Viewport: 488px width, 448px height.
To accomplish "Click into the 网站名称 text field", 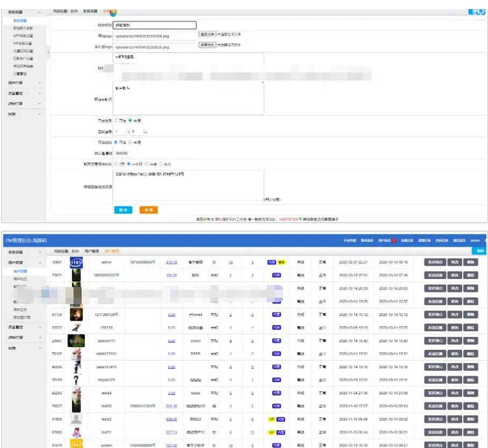I will coord(155,25).
